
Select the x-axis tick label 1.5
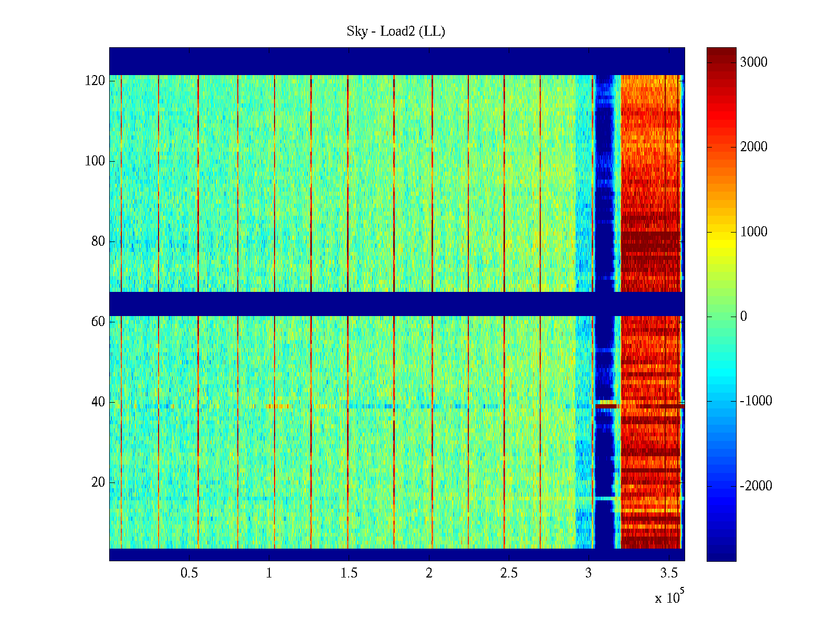(x=349, y=573)
